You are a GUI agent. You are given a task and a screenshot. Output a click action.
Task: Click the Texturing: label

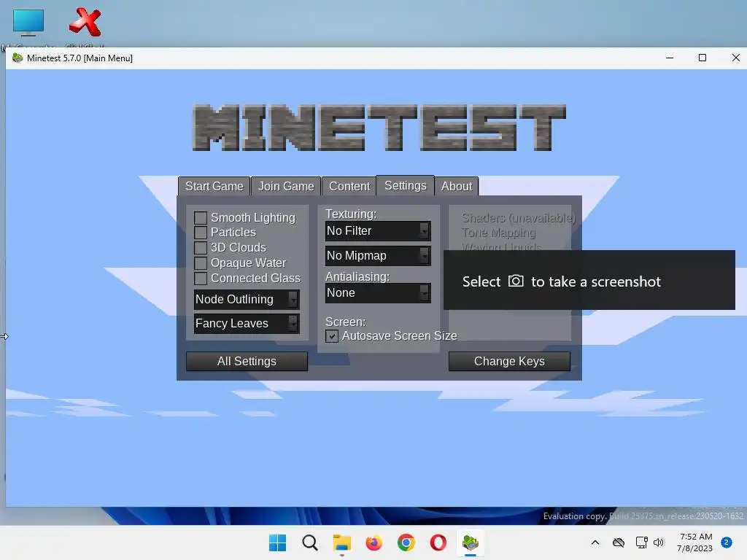(351, 214)
